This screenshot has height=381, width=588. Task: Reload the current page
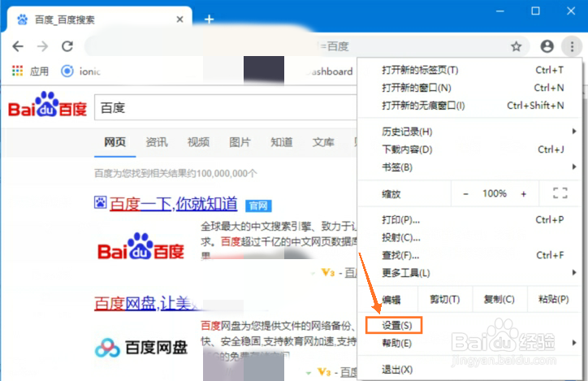[x=67, y=46]
